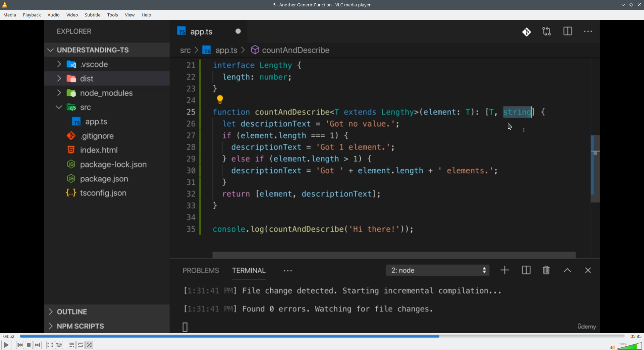644x350 pixels.
Task: Switch to the TERMINAL panel tab
Action: point(249,270)
